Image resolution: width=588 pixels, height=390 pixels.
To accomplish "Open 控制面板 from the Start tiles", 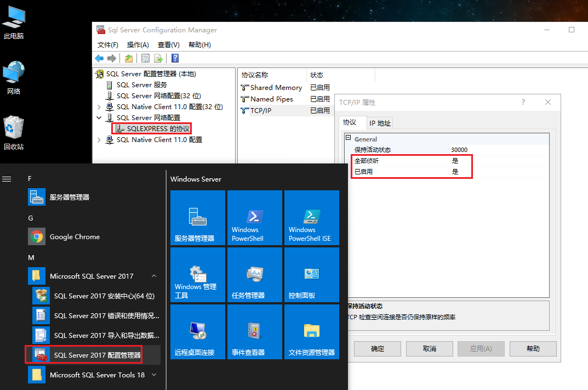I will 311,275.
